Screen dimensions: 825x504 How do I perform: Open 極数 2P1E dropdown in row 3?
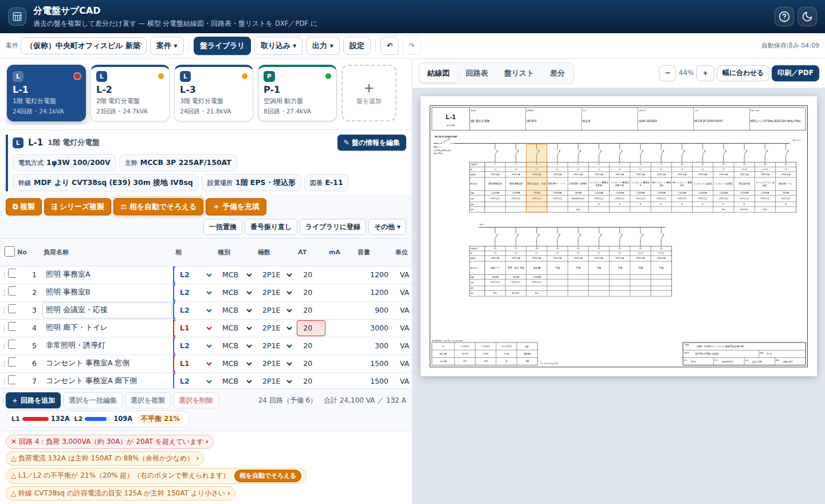277,310
